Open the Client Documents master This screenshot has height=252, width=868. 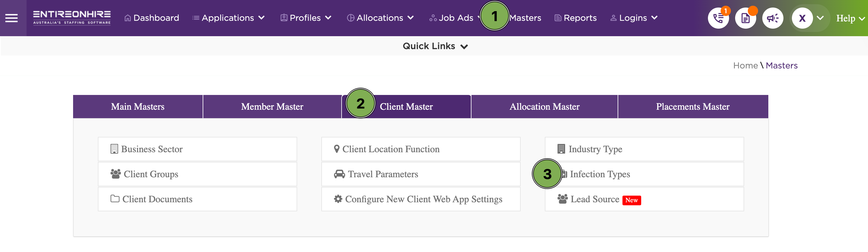(x=198, y=199)
